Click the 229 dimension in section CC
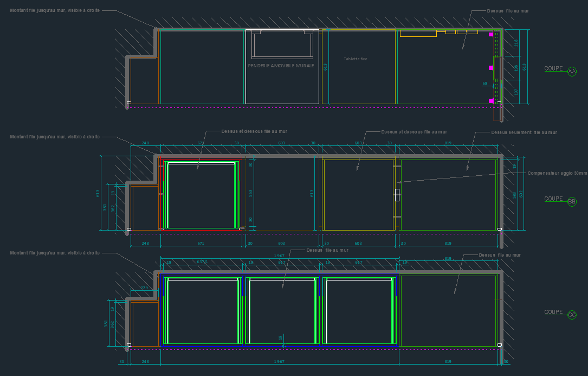Screen dimensions: 588x376 coord(144,288)
